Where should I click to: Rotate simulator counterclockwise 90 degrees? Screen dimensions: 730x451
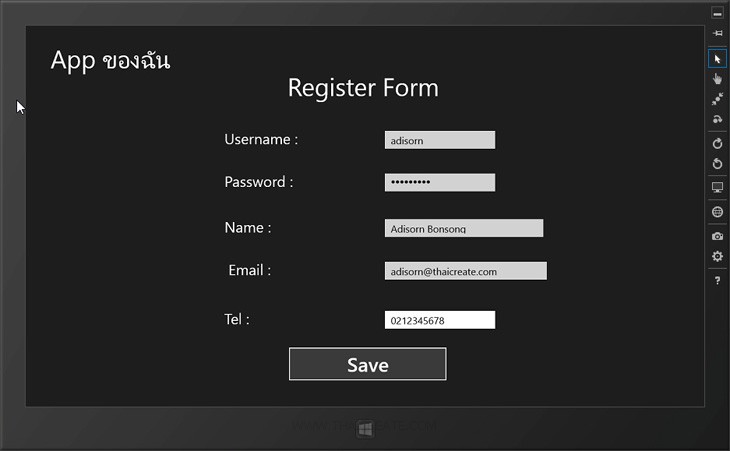pyautogui.click(x=717, y=163)
